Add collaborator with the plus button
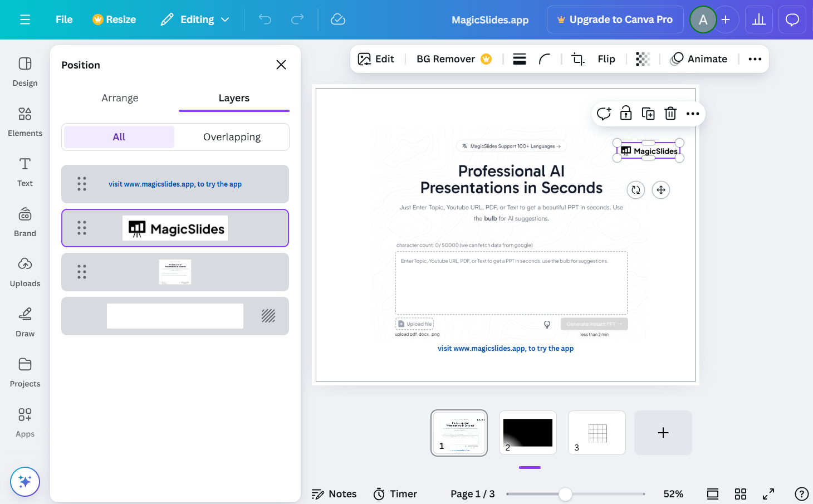Image resolution: width=813 pixels, height=504 pixels. (726, 19)
